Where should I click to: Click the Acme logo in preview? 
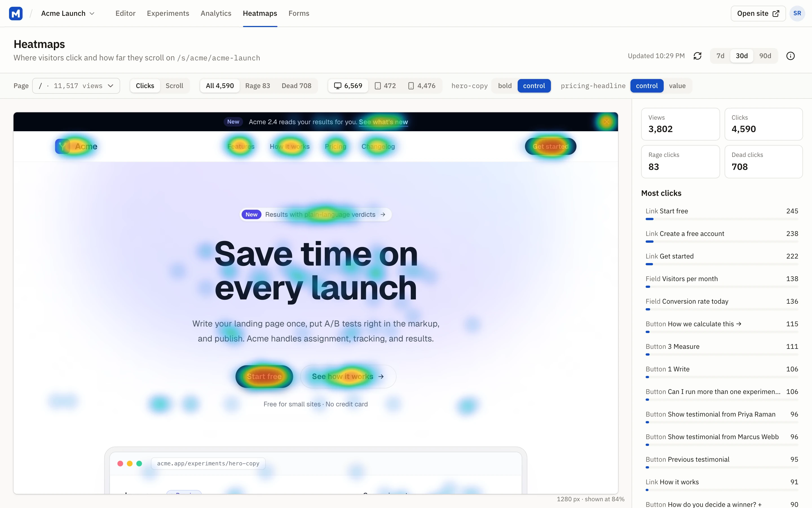coord(76,146)
